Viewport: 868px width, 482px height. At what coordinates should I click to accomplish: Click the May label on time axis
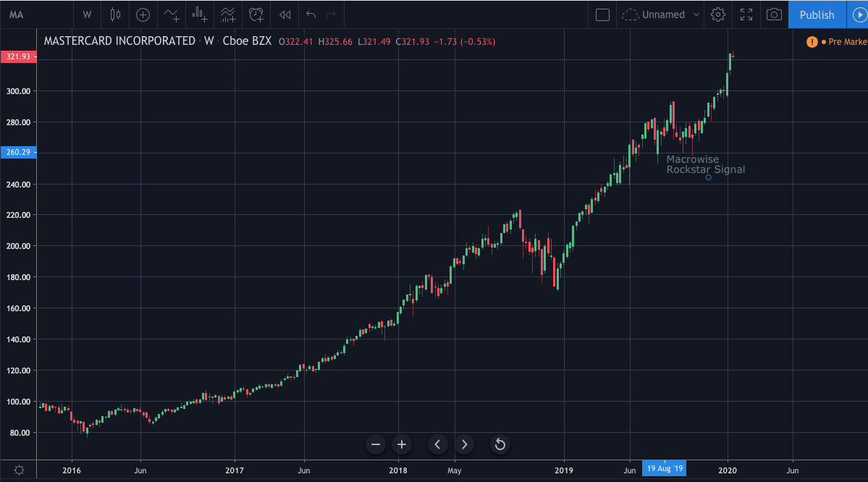[x=455, y=470]
